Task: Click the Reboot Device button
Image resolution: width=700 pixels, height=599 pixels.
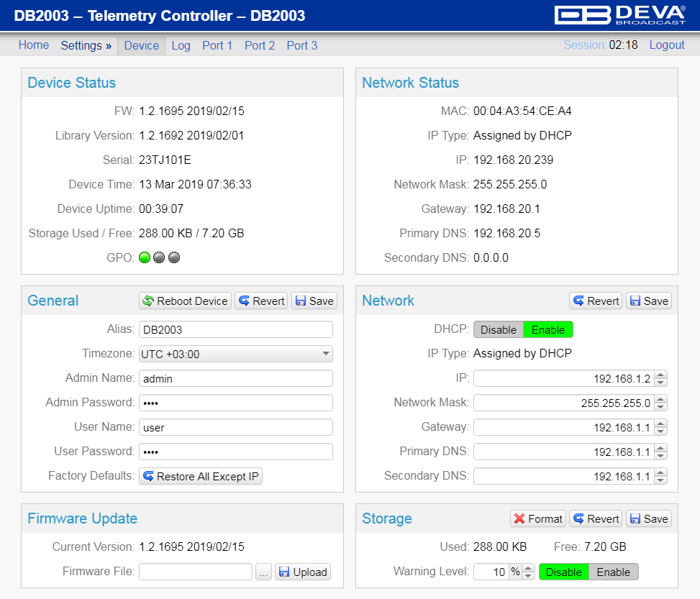Action: [186, 301]
